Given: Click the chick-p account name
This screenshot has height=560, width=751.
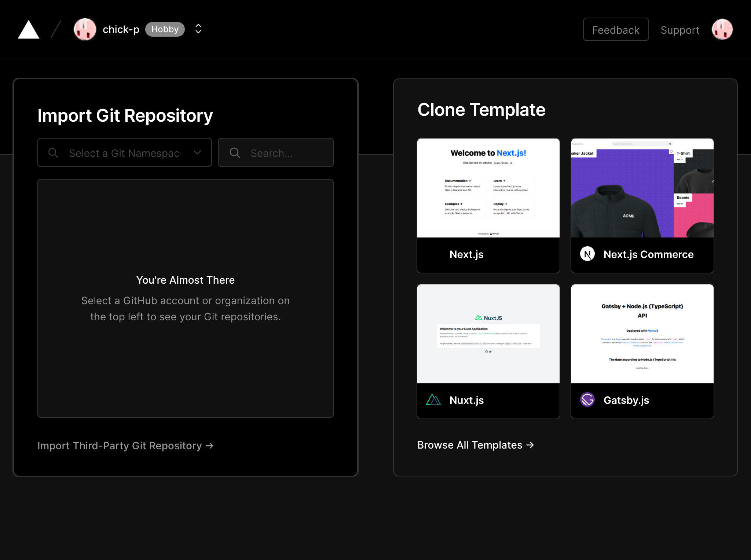Looking at the screenshot, I should pos(121,29).
